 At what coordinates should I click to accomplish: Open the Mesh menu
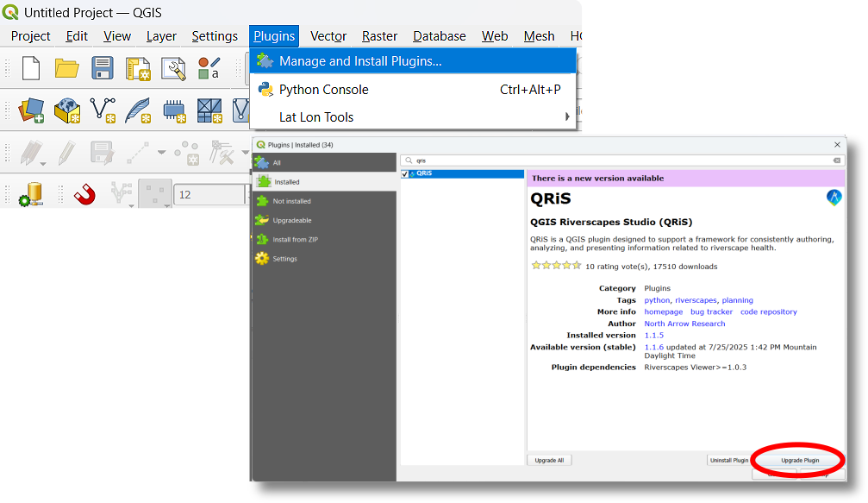(x=539, y=36)
